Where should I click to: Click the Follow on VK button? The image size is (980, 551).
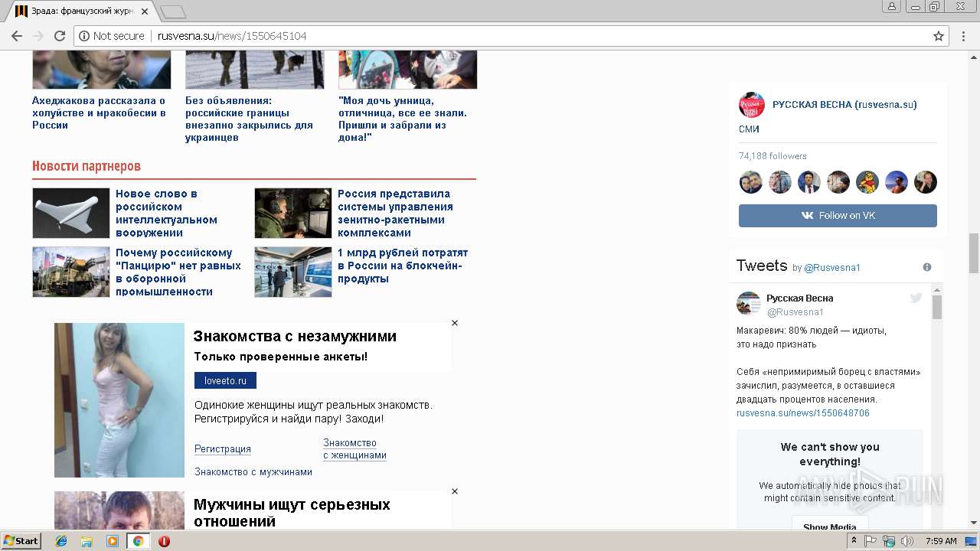[x=838, y=216]
